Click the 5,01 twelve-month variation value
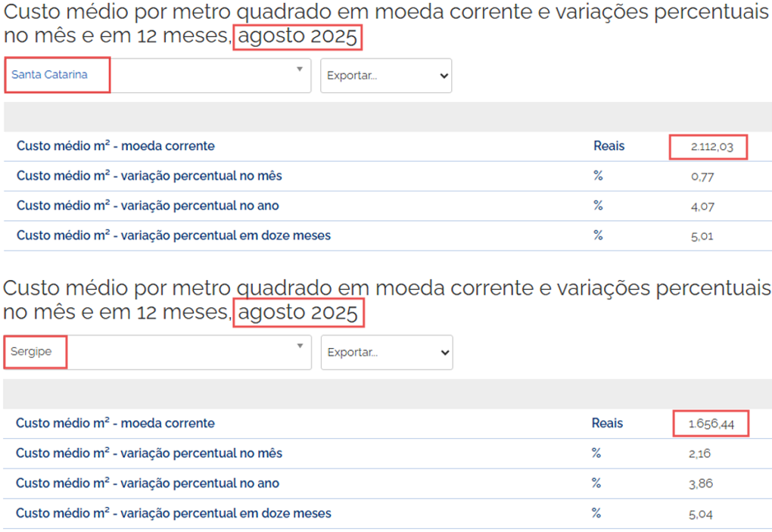Screen dimensions: 772x532 tap(702, 236)
